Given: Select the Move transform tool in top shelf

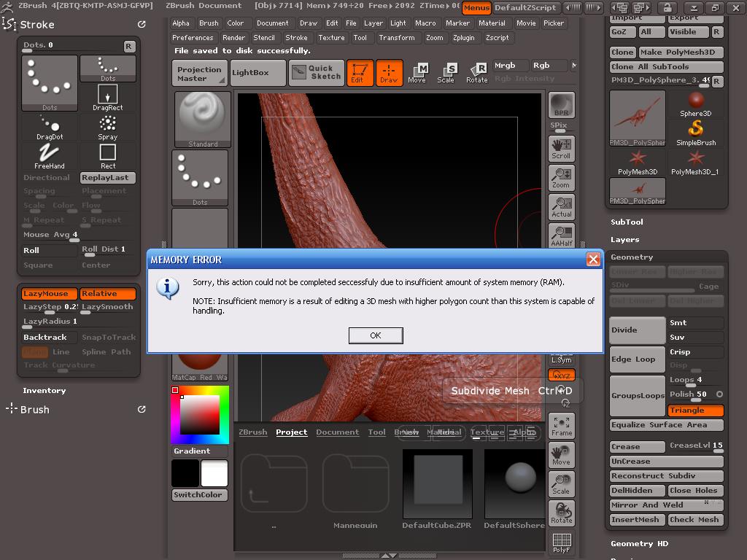Looking at the screenshot, I should pos(417,73).
